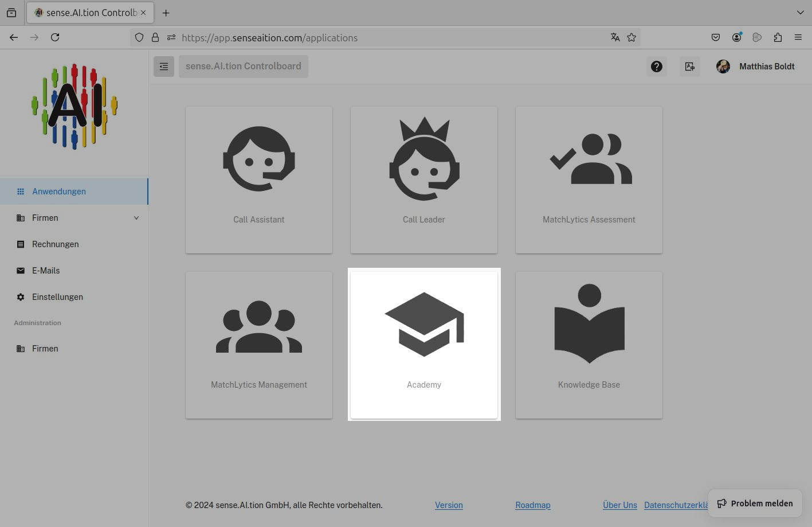Close the sense.AI.tion Controlboard tab
The width and height of the screenshot is (812, 527).
pyautogui.click(x=143, y=13)
